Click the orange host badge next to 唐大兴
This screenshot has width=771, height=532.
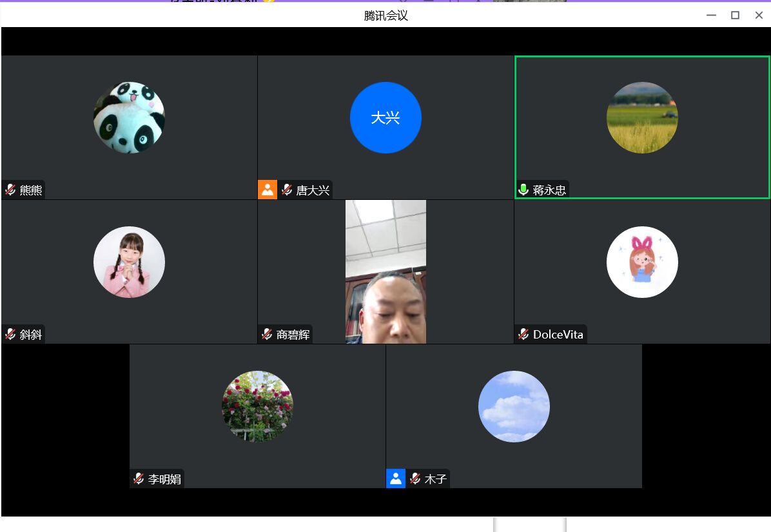(x=268, y=190)
